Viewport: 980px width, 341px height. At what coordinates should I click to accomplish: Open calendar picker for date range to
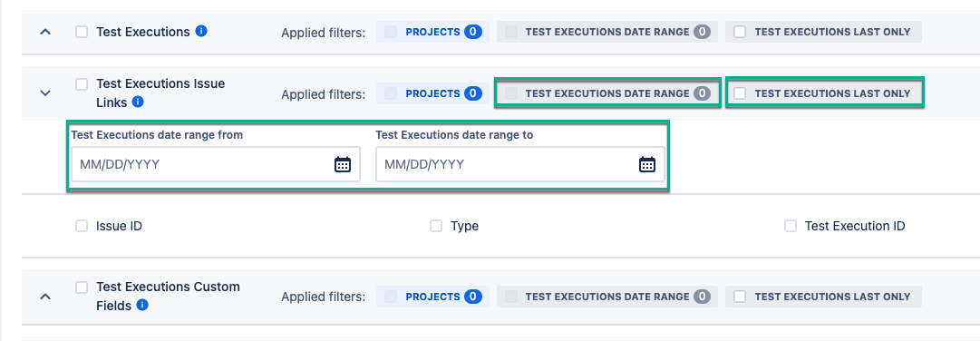point(647,164)
